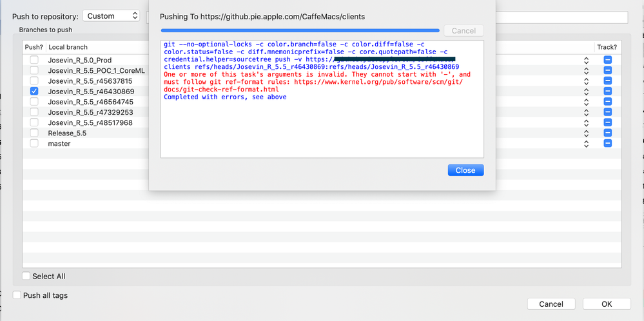Screen dimensions: 644x321
Task: Check the Josevin_R_5.5_r45637815 push box
Action: pos(34,81)
